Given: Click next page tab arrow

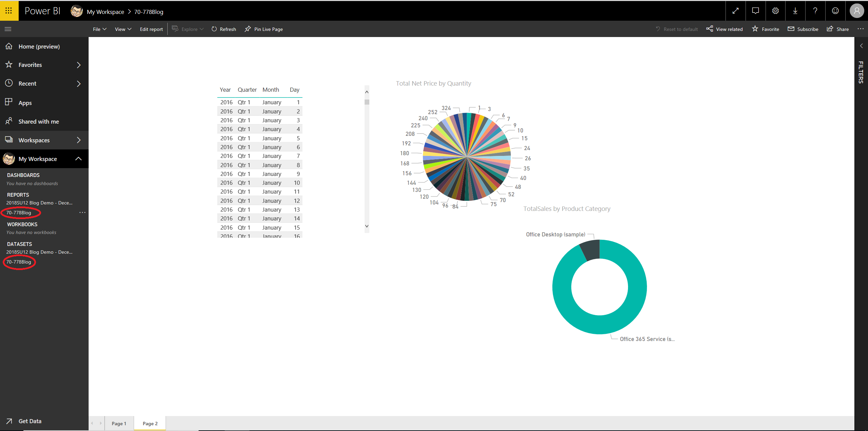Looking at the screenshot, I should click(100, 423).
